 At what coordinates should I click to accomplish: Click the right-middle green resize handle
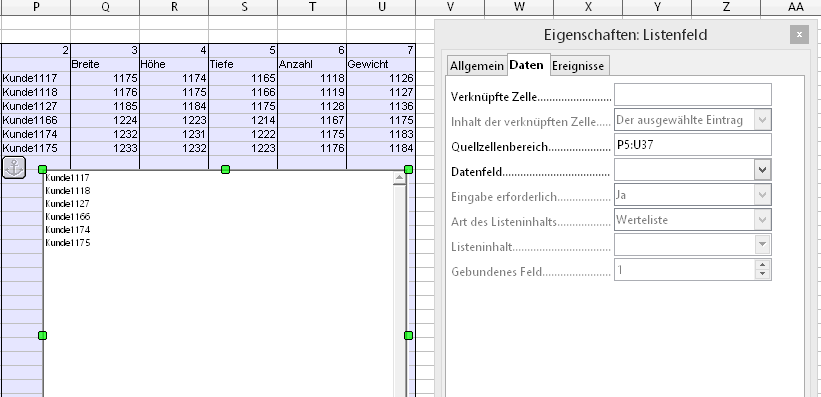pos(408,335)
